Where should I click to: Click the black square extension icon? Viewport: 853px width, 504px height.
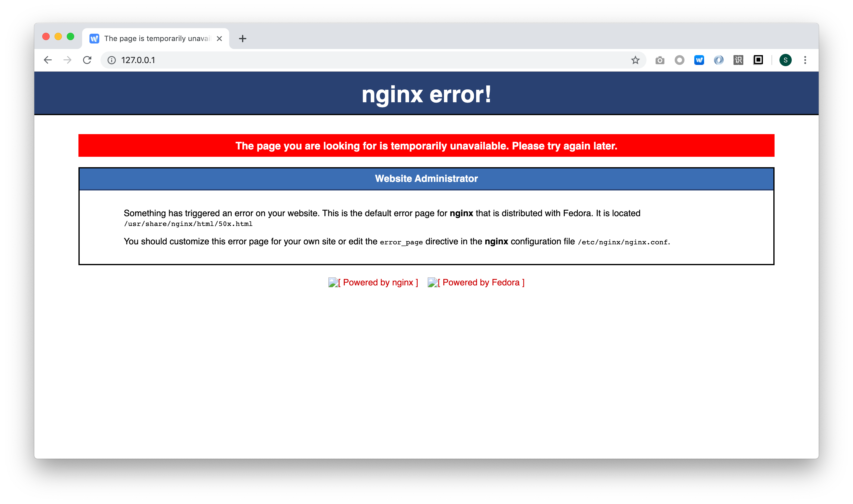(x=758, y=60)
